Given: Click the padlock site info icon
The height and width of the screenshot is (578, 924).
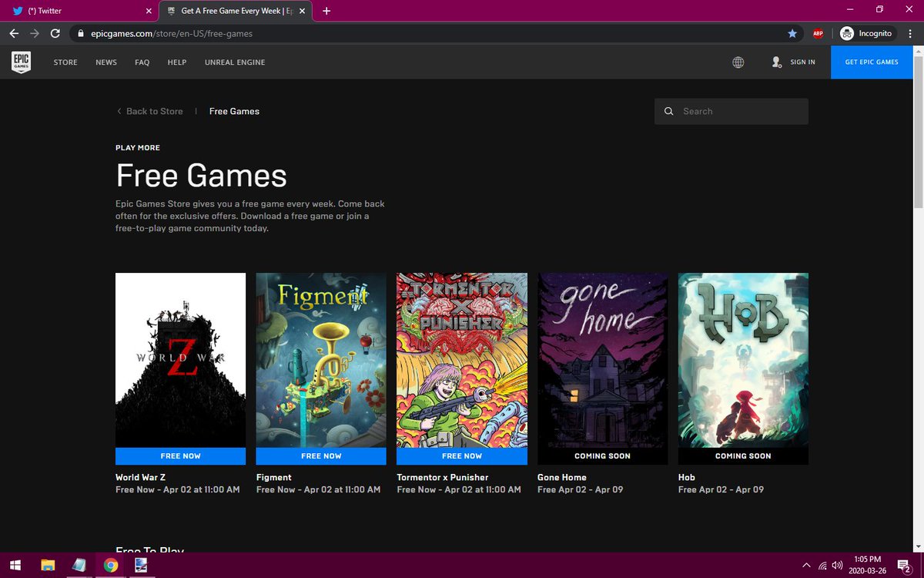Looking at the screenshot, I should tap(79, 33).
